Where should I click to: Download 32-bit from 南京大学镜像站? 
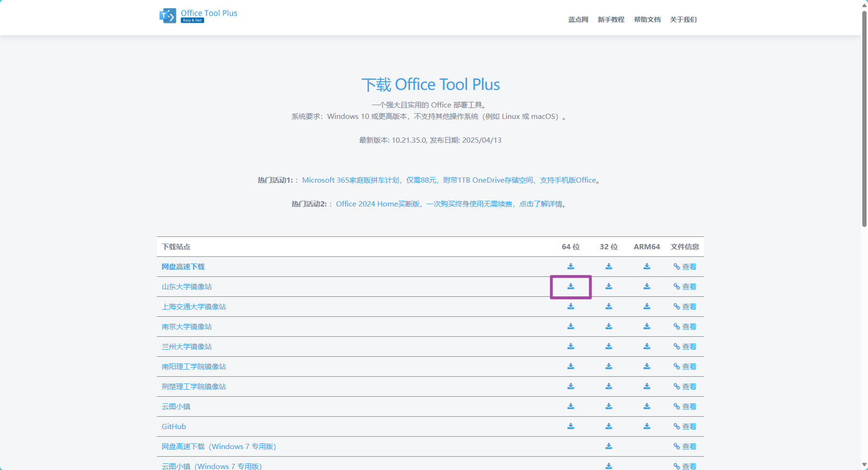coord(609,326)
